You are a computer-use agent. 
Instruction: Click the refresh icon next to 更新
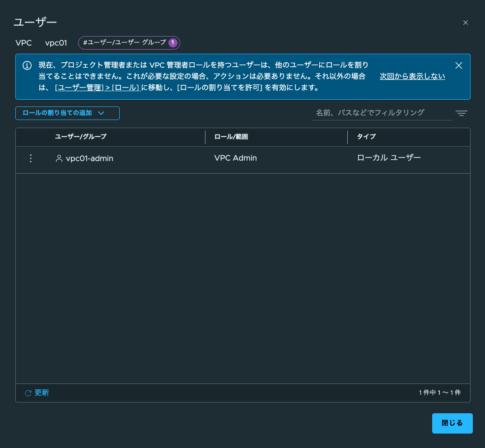[x=28, y=393]
